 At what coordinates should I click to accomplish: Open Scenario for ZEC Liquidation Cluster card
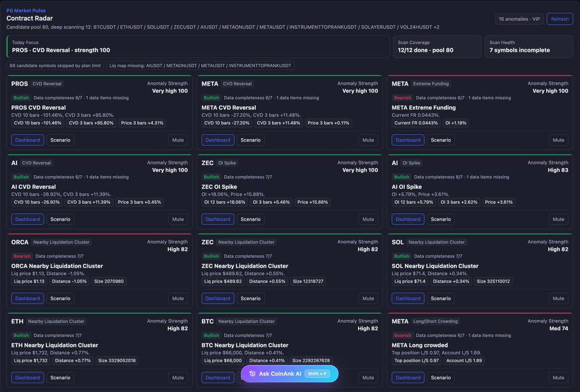click(x=250, y=298)
